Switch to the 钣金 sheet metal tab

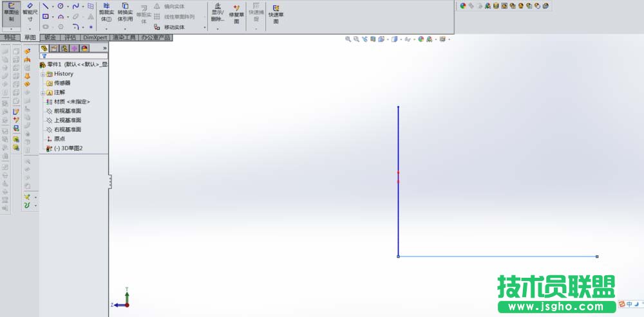coord(50,38)
